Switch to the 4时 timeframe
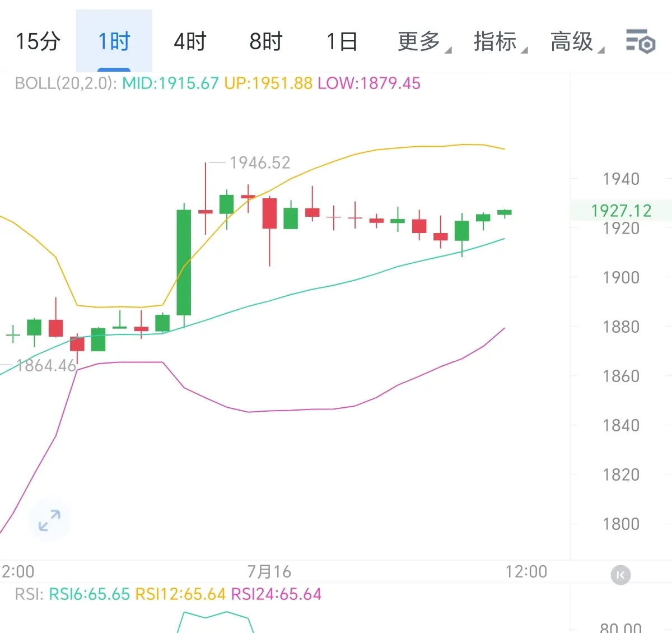Viewport: 672px width, 633px height. [190, 41]
